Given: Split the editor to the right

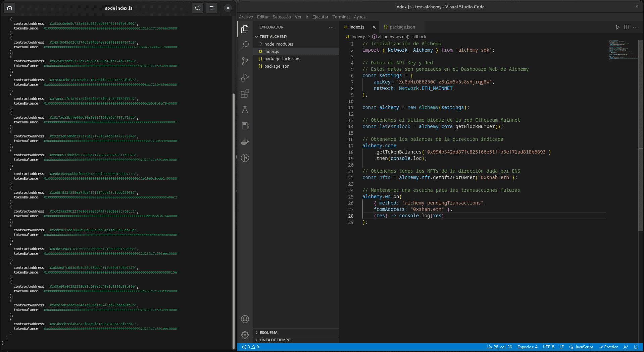Looking at the screenshot, I should (x=627, y=27).
